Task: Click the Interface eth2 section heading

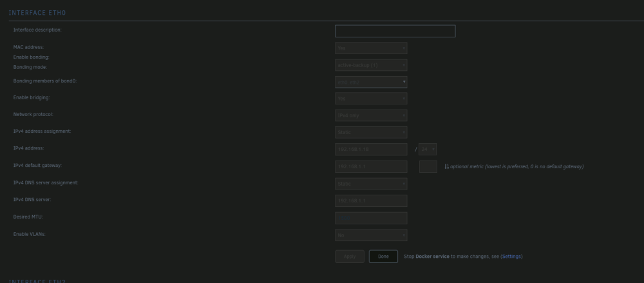Action: point(37,281)
